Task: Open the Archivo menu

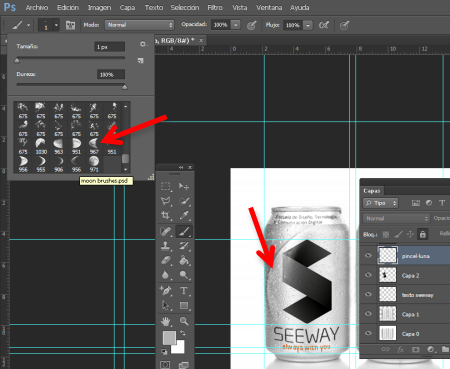Action: pos(37,7)
